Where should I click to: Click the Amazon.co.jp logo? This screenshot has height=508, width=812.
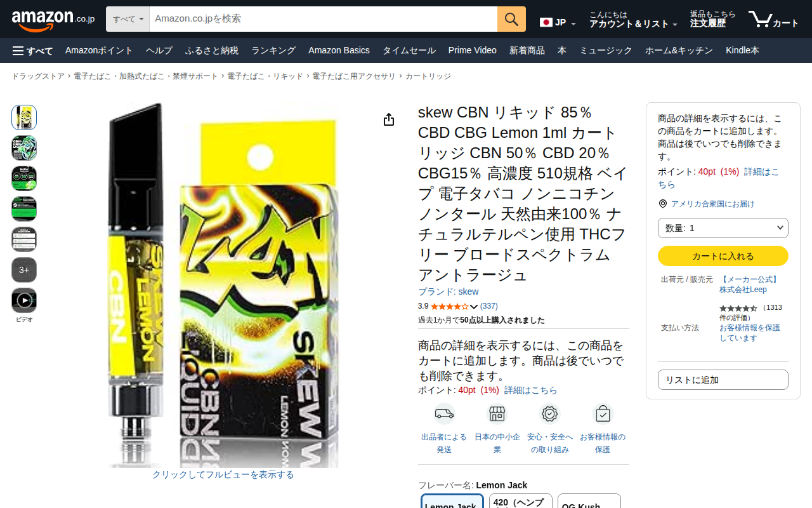[x=53, y=20]
